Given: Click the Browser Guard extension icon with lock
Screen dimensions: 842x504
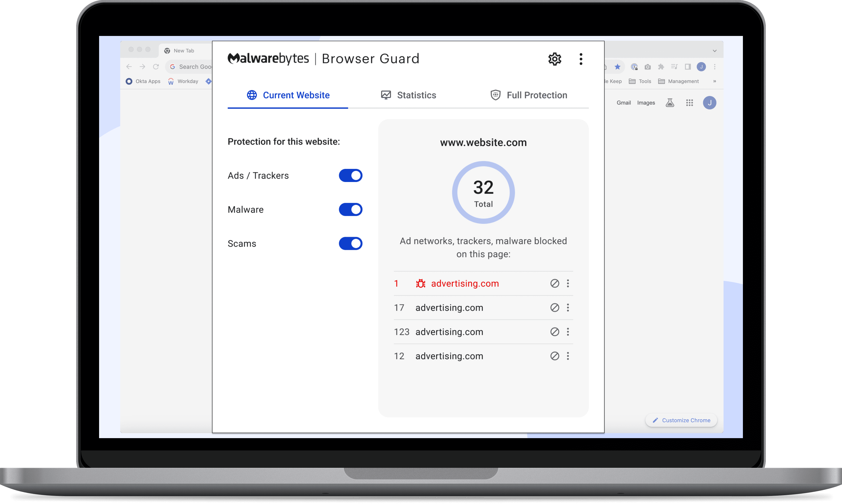Looking at the screenshot, I should pyautogui.click(x=634, y=67).
